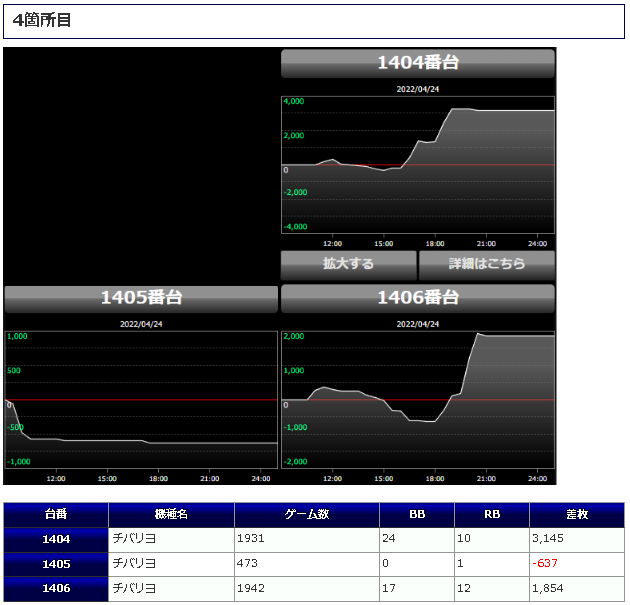Click the 1404番台 slump graph

click(x=418, y=165)
